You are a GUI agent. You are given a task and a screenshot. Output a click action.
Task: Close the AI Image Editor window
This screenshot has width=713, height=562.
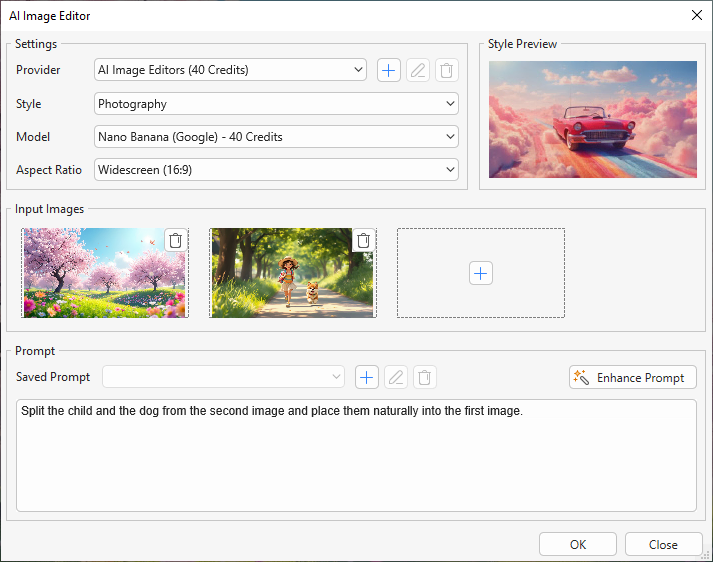(697, 15)
